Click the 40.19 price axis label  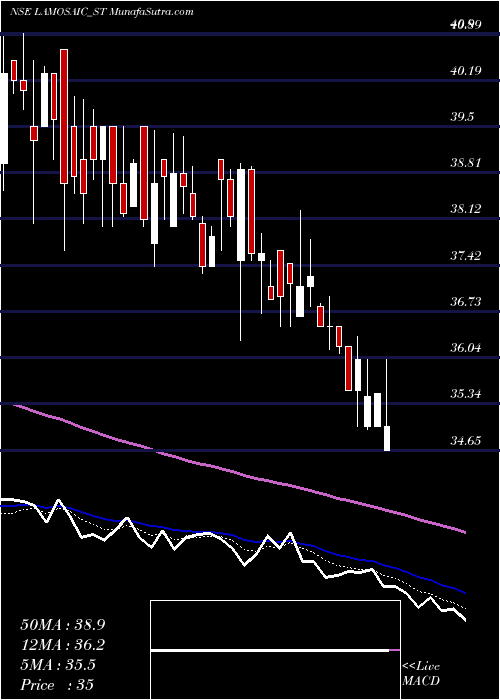tap(466, 71)
